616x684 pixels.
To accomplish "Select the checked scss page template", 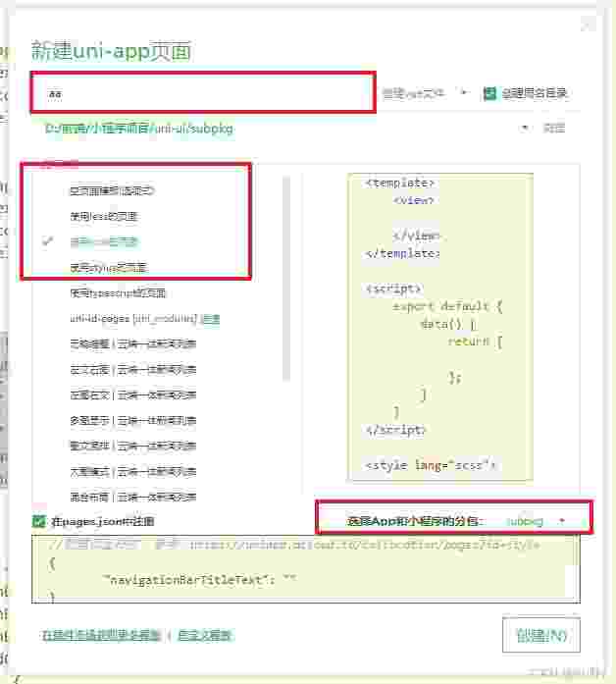I will point(104,241).
